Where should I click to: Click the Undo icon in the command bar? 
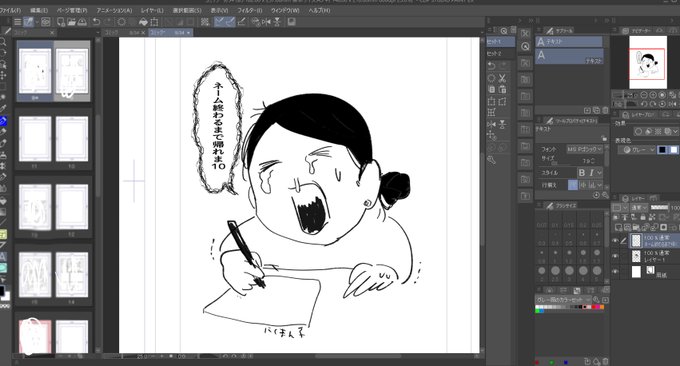click(96, 22)
